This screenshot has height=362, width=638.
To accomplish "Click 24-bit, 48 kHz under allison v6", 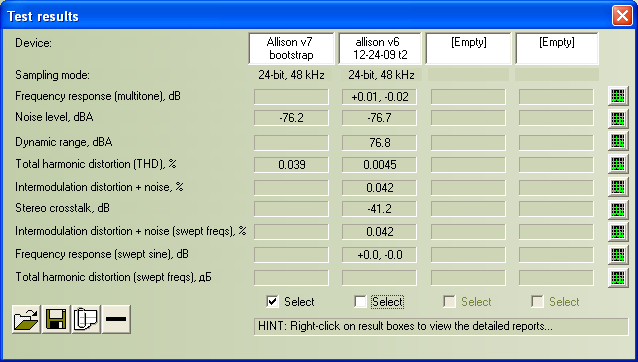I will (381, 75).
